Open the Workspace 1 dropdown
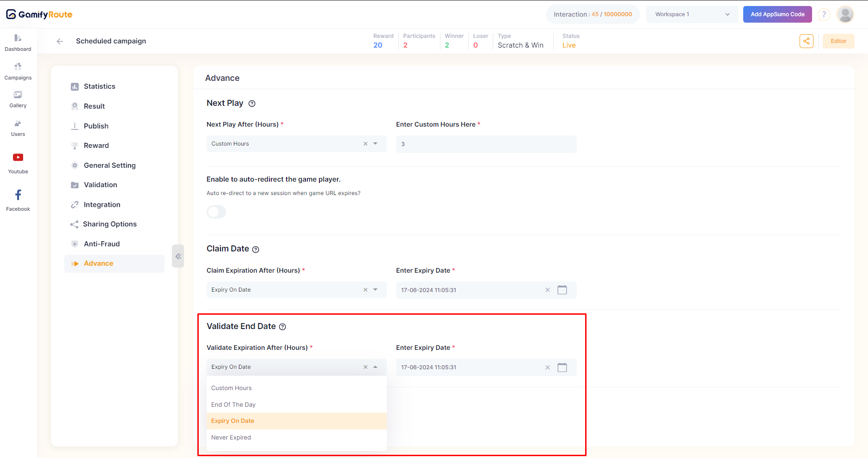 [692, 14]
